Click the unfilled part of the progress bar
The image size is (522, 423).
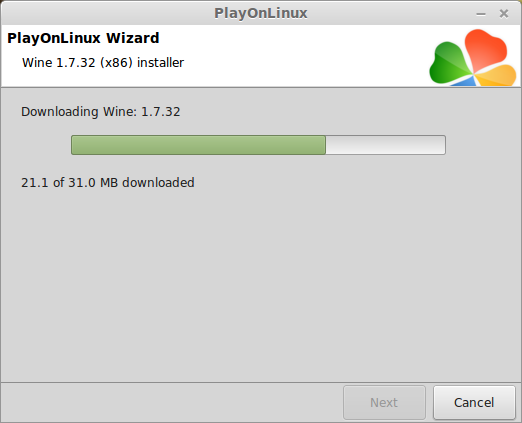[x=386, y=145]
